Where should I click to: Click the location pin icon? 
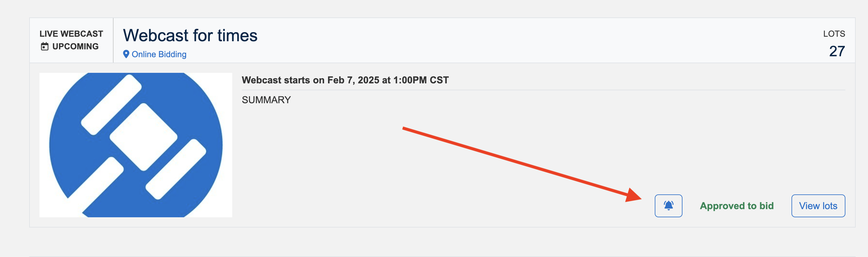pos(126,54)
